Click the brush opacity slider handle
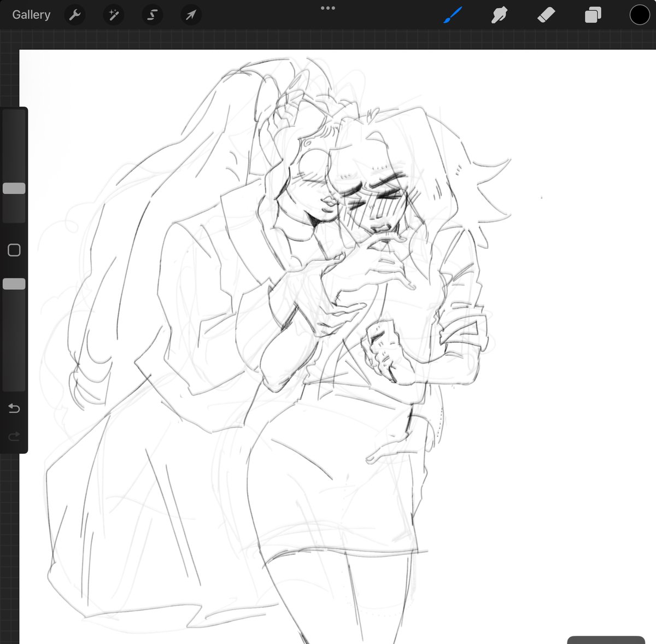Image resolution: width=656 pixels, height=644 pixels. point(14,284)
